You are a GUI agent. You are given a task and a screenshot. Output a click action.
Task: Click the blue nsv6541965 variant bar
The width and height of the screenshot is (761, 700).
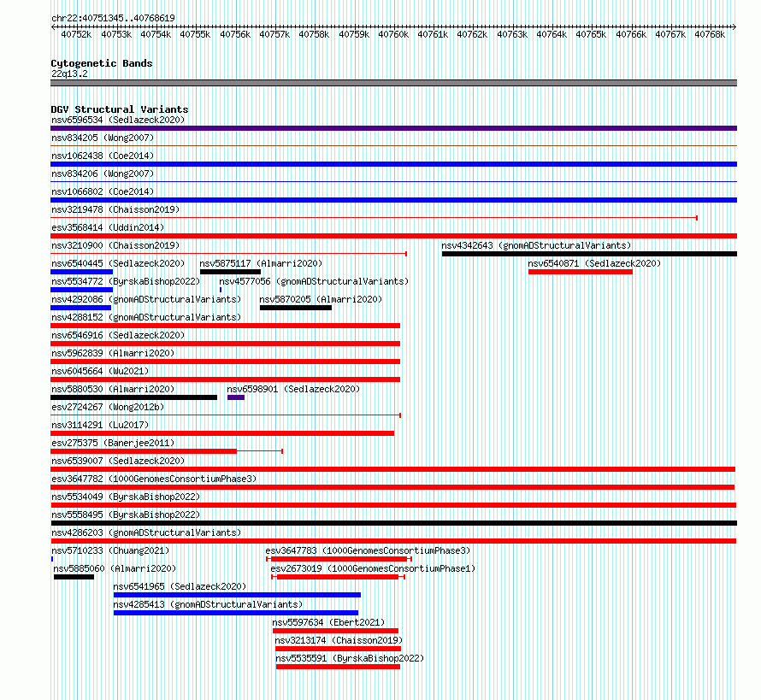point(237,595)
